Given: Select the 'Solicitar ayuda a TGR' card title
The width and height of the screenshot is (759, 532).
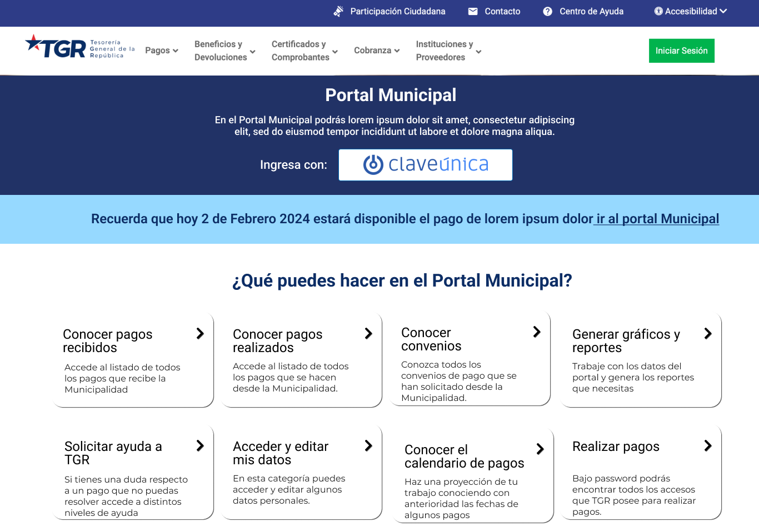Looking at the screenshot, I should pyautogui.click(x=113, y=453).
